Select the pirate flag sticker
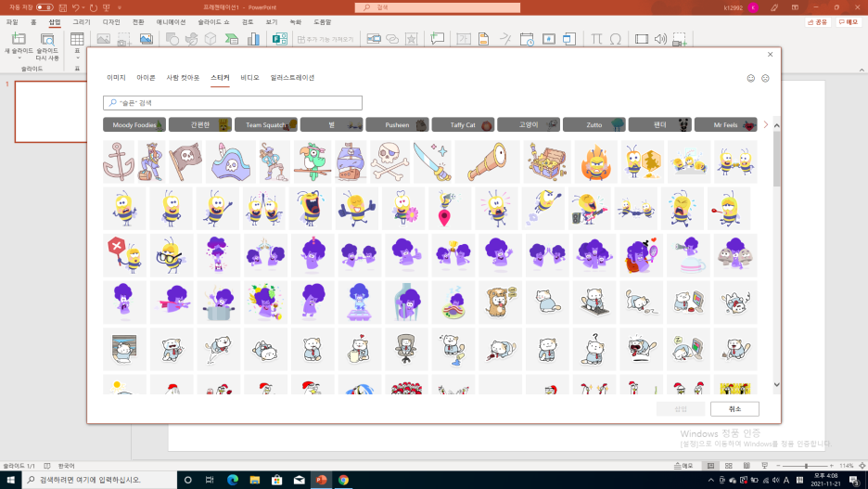This screenshot has width=868, height=489. point(185,161)
